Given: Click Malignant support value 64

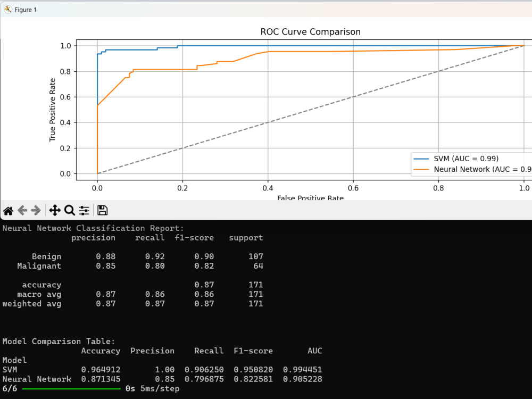Looking at the screenshot, I should (258, 266).
